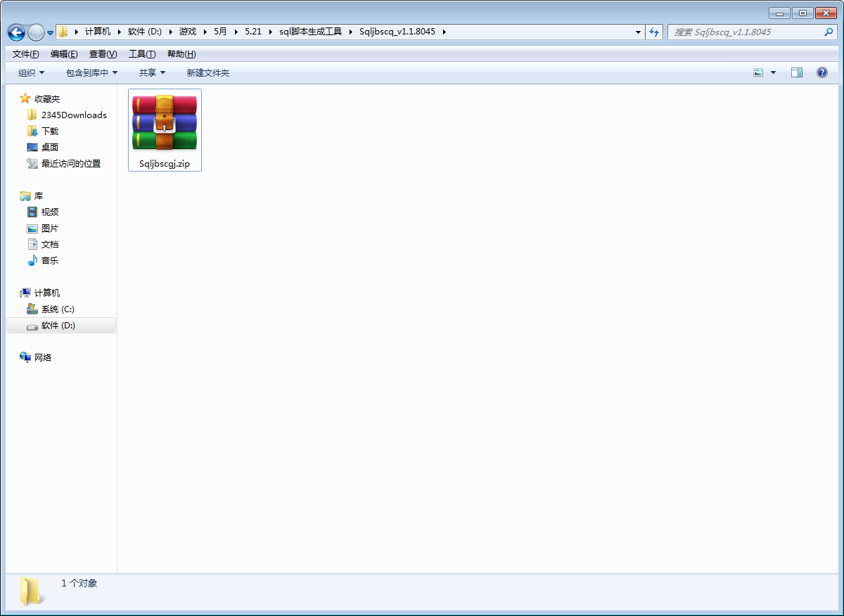Expand the 组织 dropdown in the toolbar
The height and width of the screenshot is (616, 844).
click(32, 72)
